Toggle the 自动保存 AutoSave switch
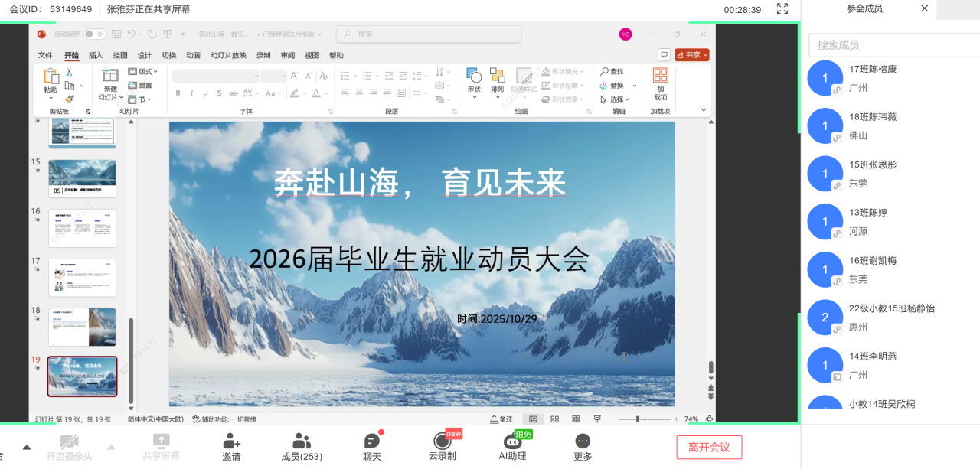 (95, 34)
